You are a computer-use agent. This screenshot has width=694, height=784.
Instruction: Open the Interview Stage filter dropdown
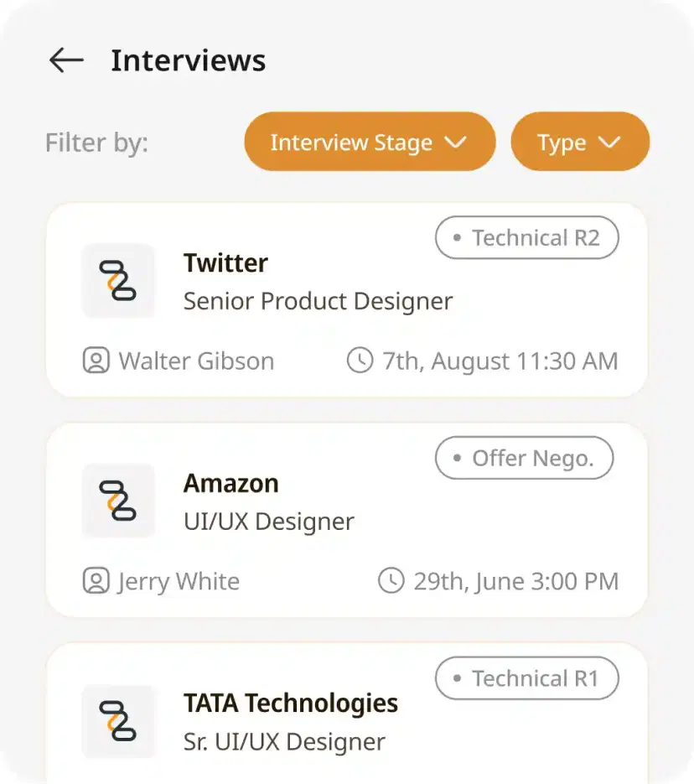(x=370, y=142)
